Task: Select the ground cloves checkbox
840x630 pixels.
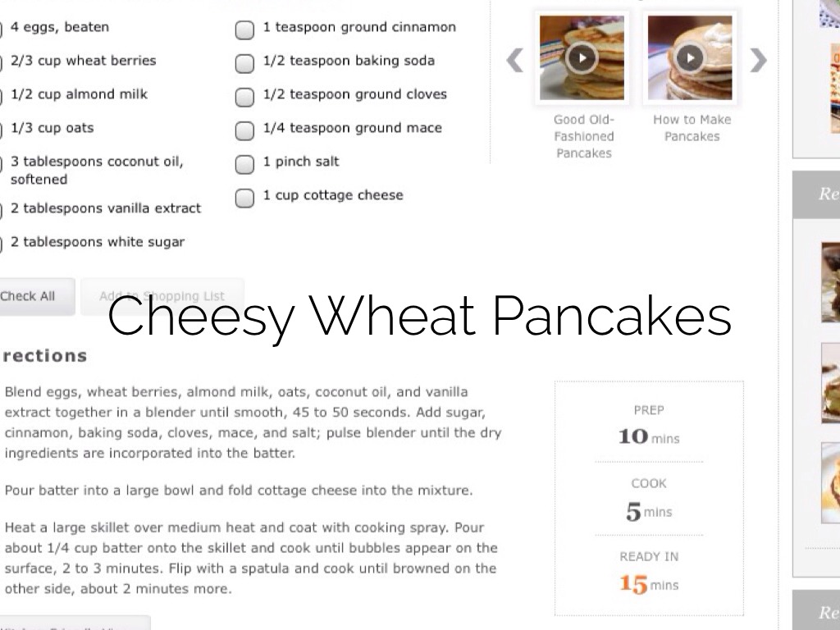Action: click(244, 97)
